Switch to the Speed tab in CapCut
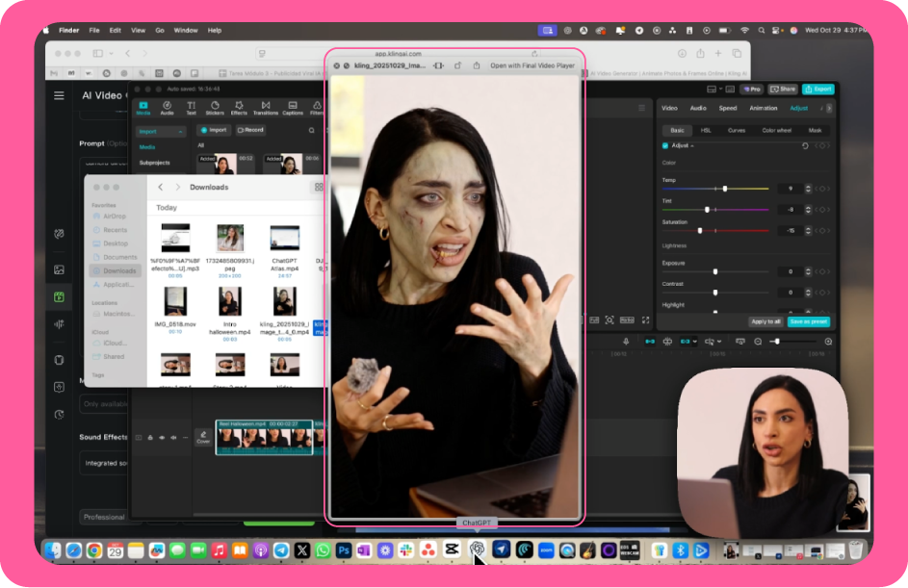Viewport: 908px width, 588px height. pyautogui.click(x=728, y=108)
